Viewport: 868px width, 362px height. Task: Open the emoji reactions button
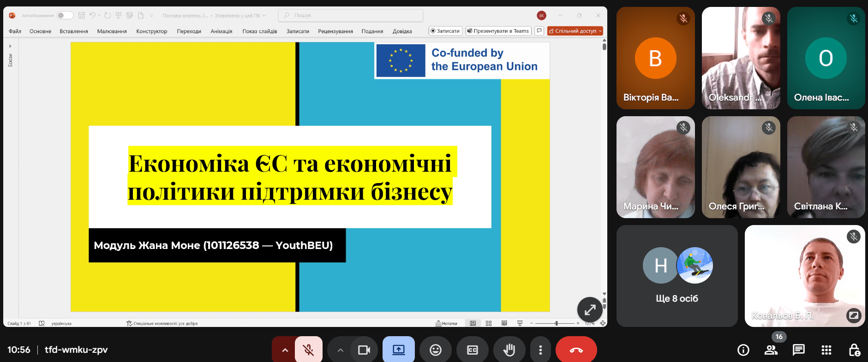tap(435, 350)
